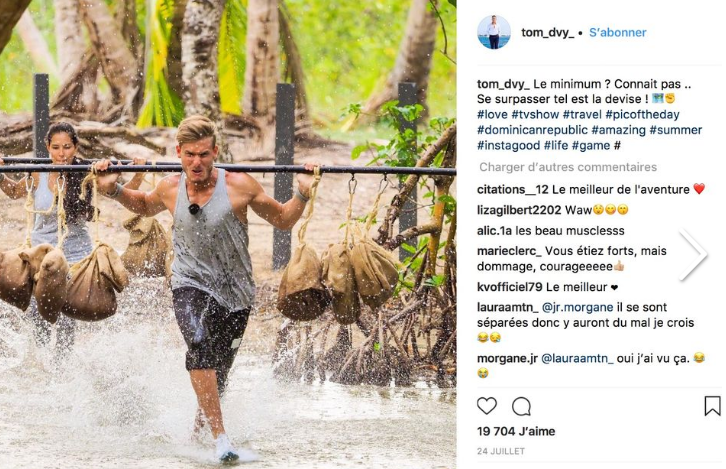Click the post photo of runner
The height and width of the screenshot is (469, 726).
coord(228,234)
